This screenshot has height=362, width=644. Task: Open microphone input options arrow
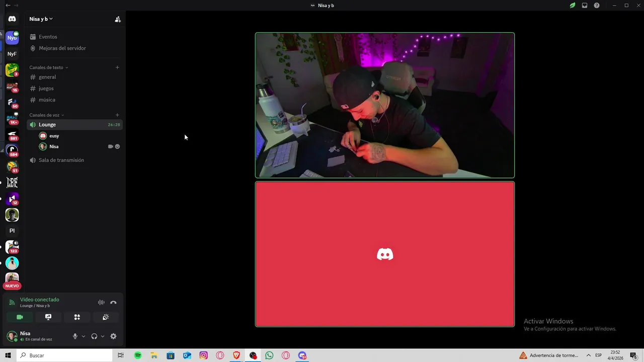pyautogui.click(x=84, y=336)
